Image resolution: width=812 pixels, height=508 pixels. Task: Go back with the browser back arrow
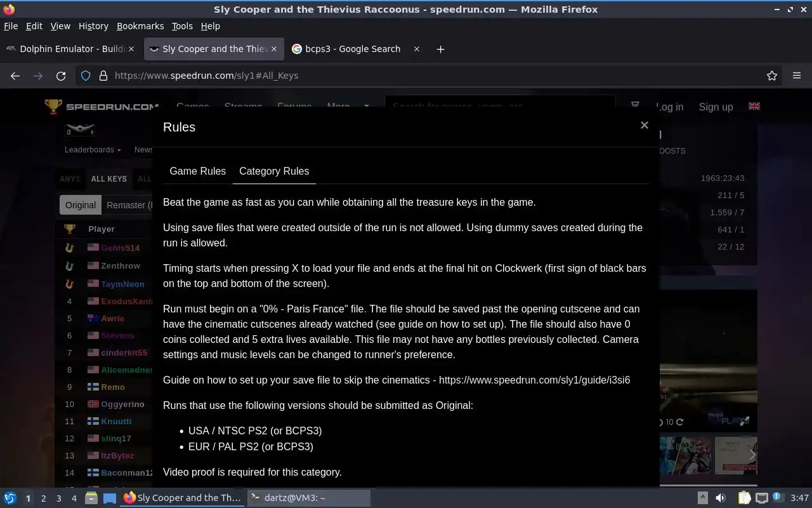click(15, 76)
